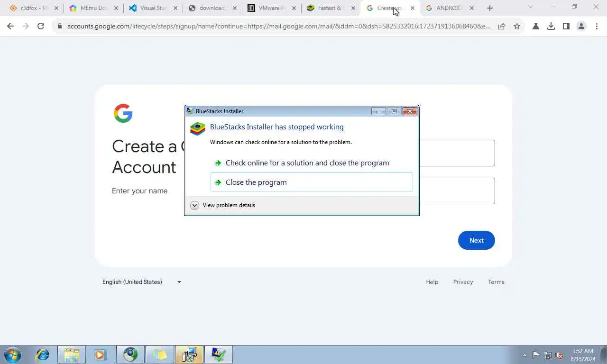Open the Help link
The height and width of the screenshot is (364, 607).
(432, 282)
